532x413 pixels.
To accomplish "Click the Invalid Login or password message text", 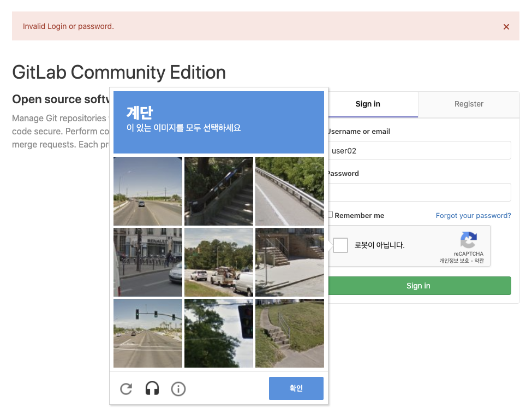I will 68,26.
